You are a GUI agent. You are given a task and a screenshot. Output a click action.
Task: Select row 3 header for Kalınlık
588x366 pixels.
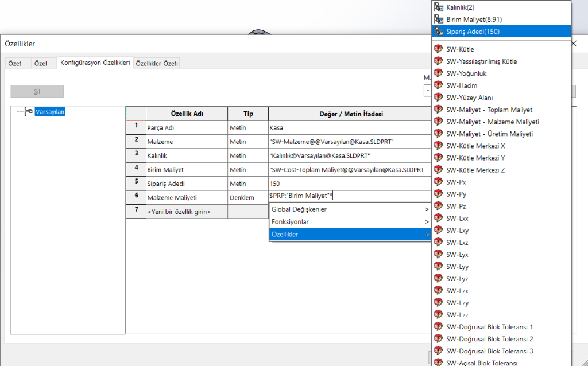point(136,154)
